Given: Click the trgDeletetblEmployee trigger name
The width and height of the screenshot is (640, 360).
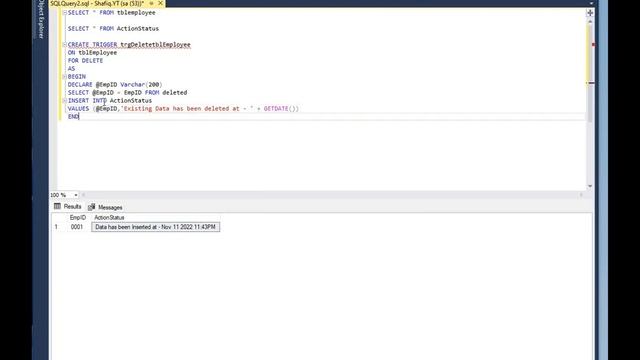Looking at the screenshot, I should [x=155, y=44].
